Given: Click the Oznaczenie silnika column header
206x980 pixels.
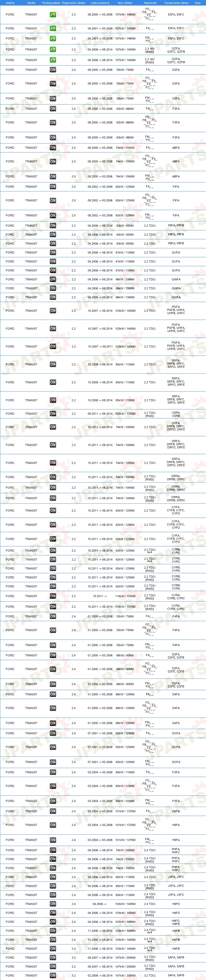Looking at the screenshot, I should (176, 3).
